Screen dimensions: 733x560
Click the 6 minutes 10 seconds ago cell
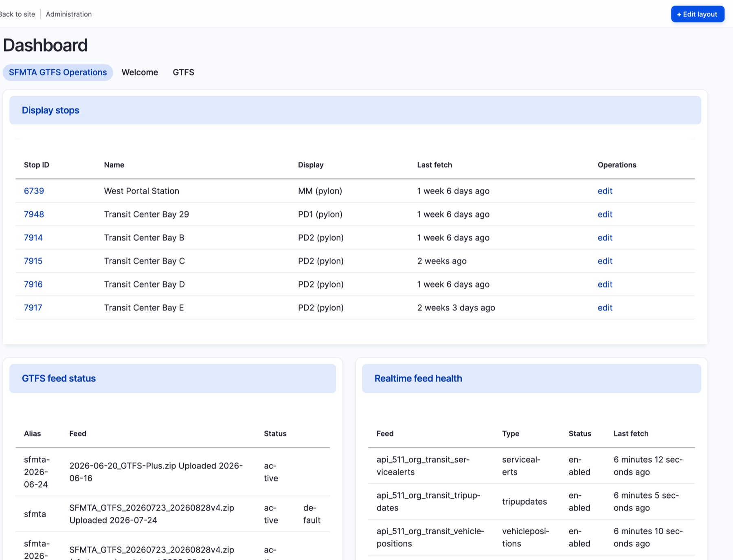click(x=648, y=538)
